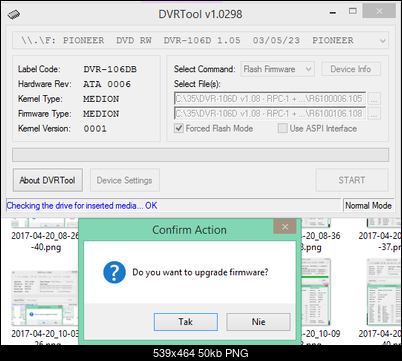This screenshot has width=402, height=361.
Task: Open Device Settings
Action: coord(125,180)
